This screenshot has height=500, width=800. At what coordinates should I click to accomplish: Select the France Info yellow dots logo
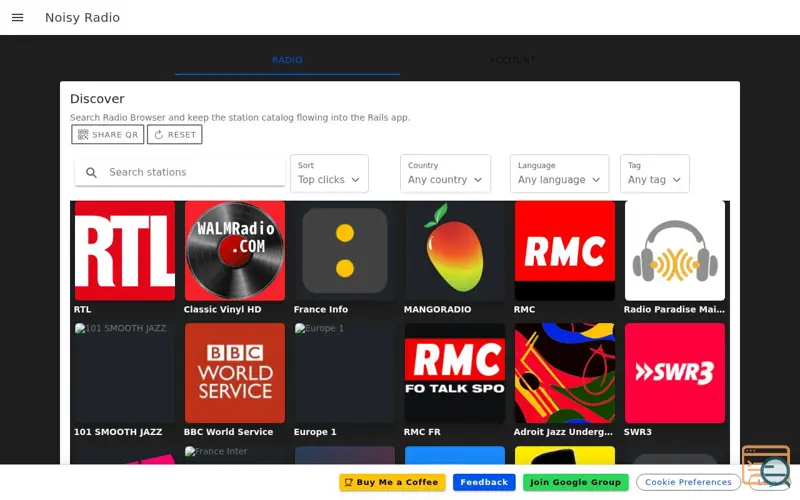(x=345, y=251)
